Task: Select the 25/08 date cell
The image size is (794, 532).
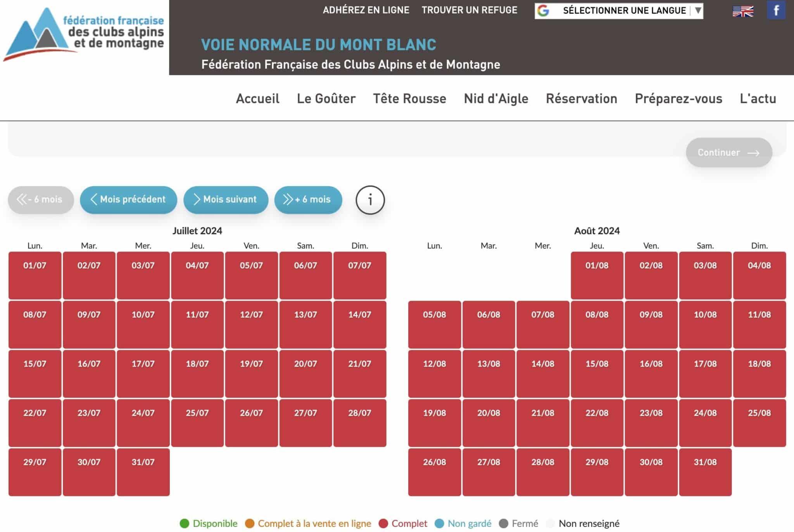Action: (x=759, y=423)
